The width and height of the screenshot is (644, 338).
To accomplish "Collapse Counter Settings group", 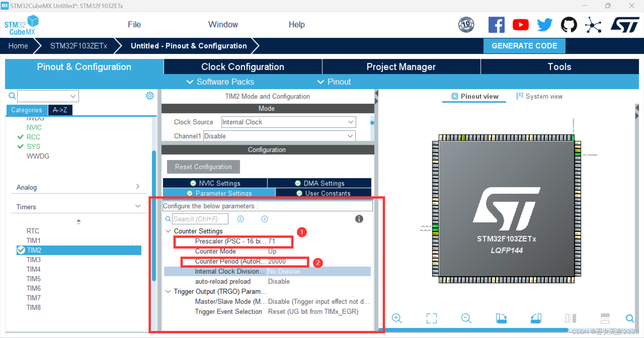I will 168,231.
